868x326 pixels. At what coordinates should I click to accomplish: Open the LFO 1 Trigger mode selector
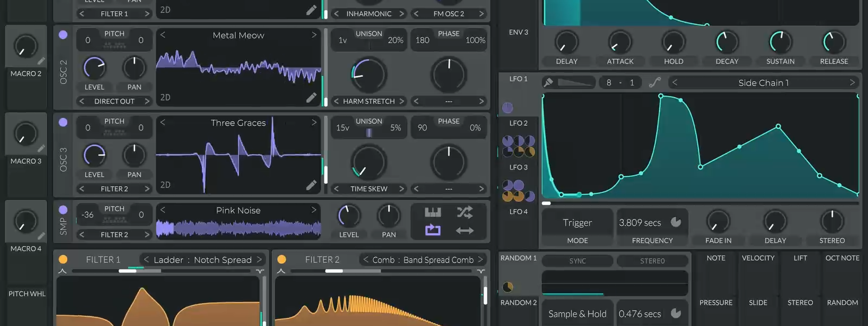coord(577,223)
